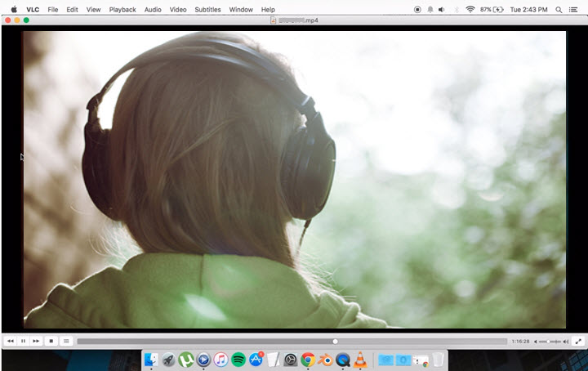
Task: Pause the video playback
Action: click(x=23, y=341)
